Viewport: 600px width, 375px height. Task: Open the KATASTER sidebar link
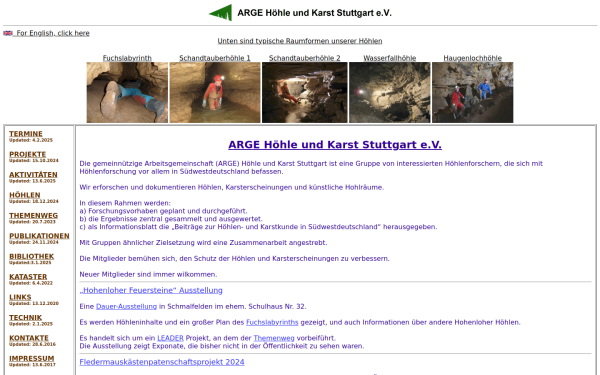[28, 277]
